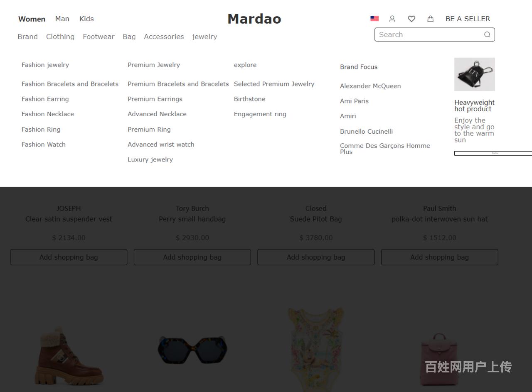
Task: Open Comme Des Garçons Homme Plus brand
Action: click(385, 149)
